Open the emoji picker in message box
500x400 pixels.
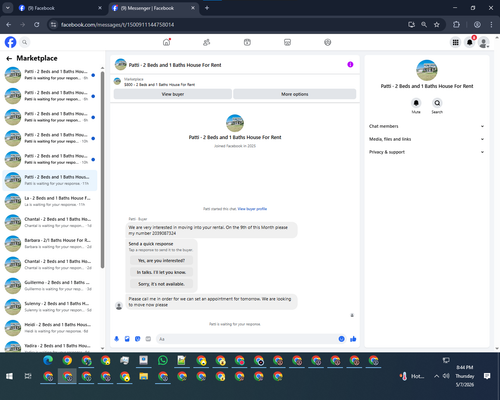(x=341, y=339)
